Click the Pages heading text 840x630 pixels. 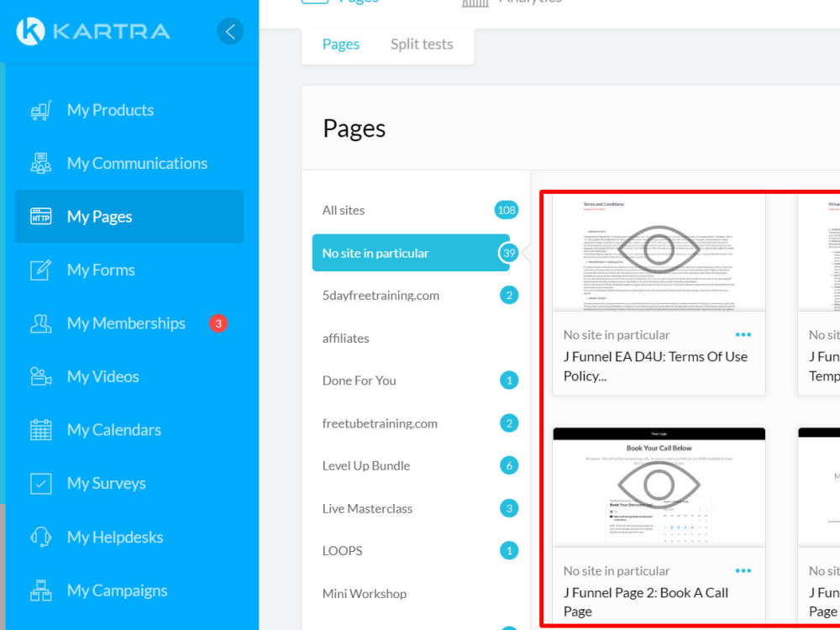[x=354, y=129]
